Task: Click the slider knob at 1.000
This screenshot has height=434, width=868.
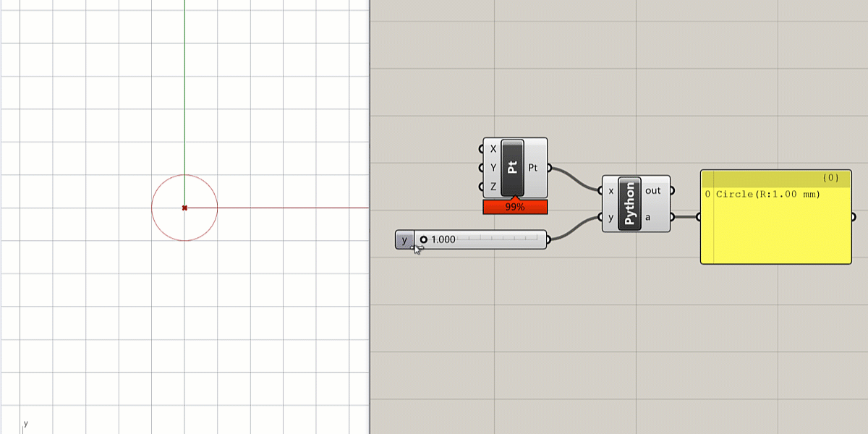Action: point(424,239)
